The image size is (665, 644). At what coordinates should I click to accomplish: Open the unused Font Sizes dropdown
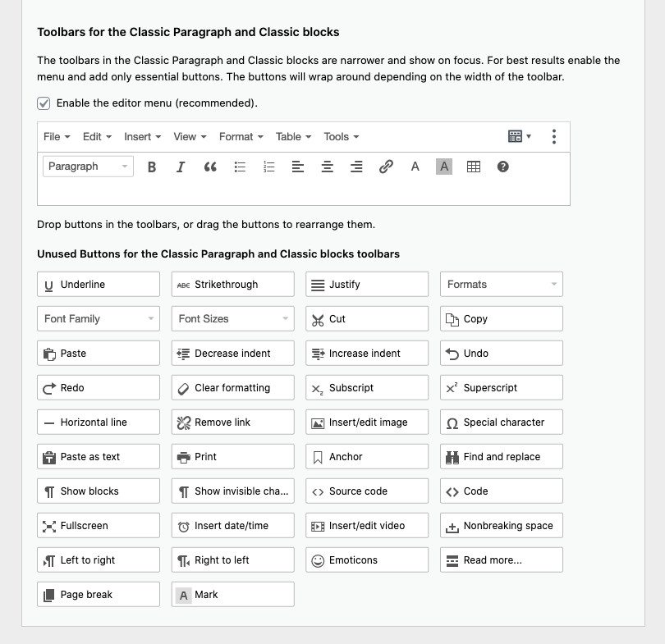pos(232,318)
